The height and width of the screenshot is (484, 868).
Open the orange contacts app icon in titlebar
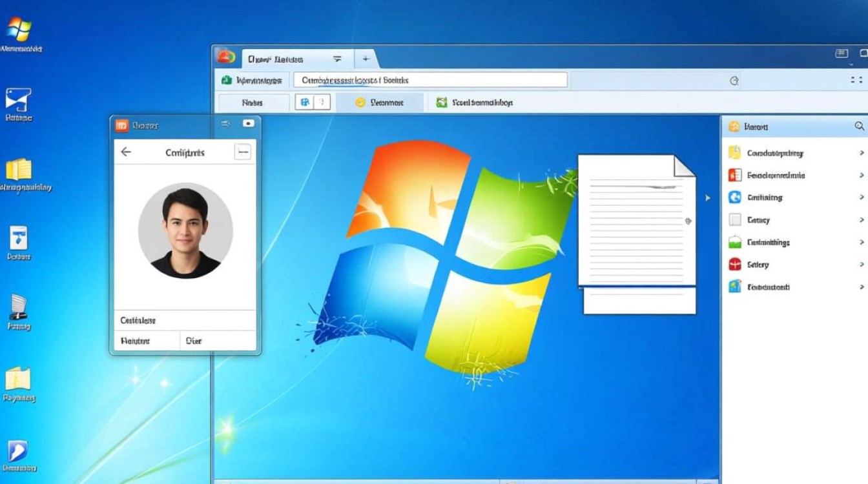click(x=121, y=125)
